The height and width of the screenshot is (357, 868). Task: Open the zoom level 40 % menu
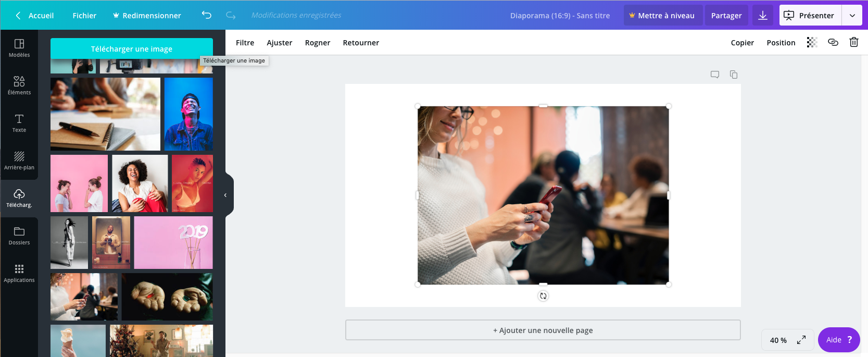click(778, 340)
